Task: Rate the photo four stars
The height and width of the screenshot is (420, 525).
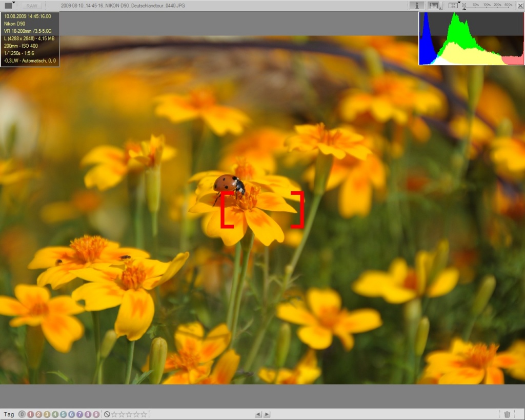Action: [x=136, y=414]
